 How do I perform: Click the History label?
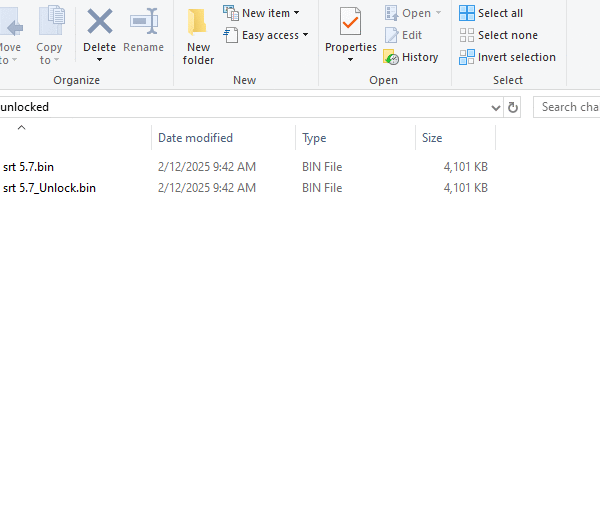click(x=420, y=57)
